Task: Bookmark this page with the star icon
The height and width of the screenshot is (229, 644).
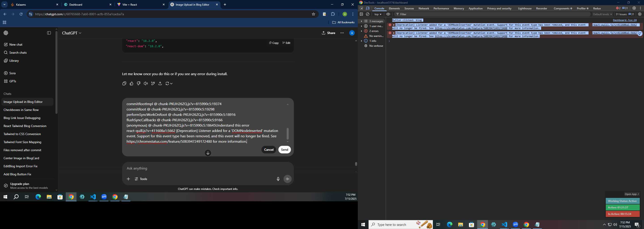Action: coord(313,14)
